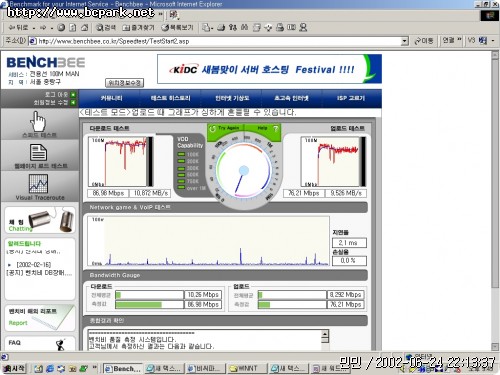Image resolution: width=500 pixels, height=375 pixels.
Task: Click the Show Desktop quick launch icon
Action: click(38, 369)
